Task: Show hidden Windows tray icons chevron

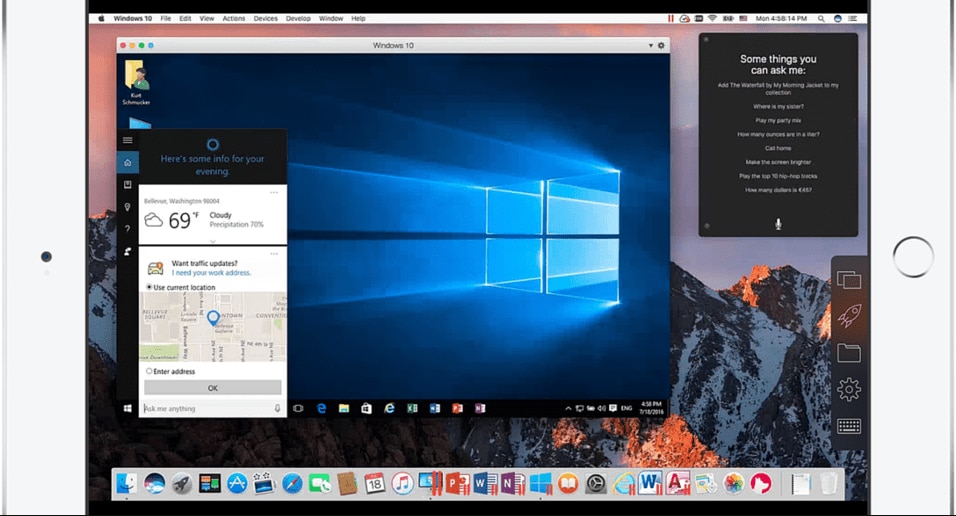Action: pos(568,409)
